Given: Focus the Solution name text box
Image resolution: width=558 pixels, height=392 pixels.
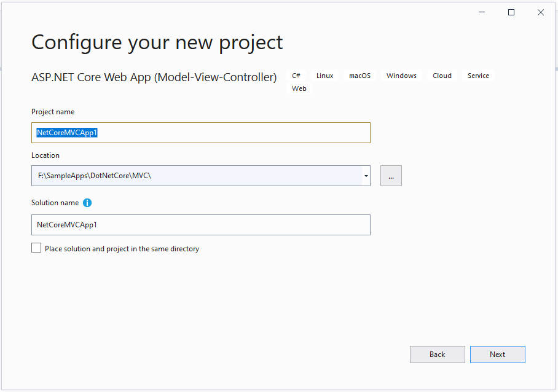Looking at the screenshot, I should 201,225.
